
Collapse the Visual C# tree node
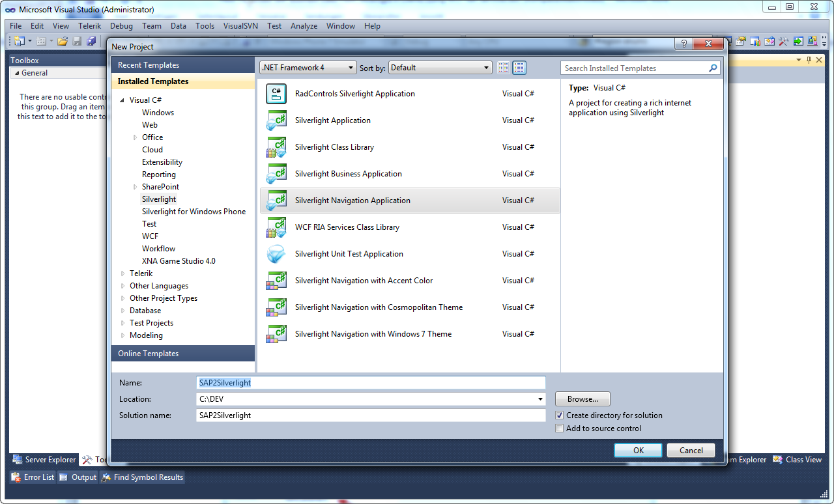point(122,100)
